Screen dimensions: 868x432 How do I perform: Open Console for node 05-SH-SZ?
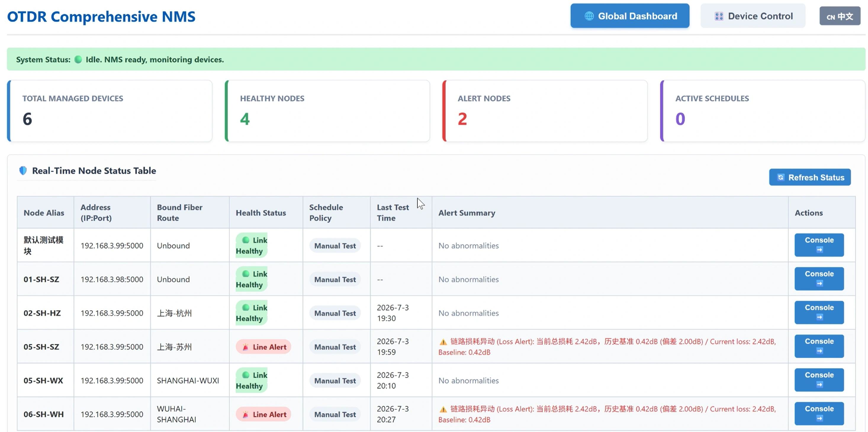tap(819, 346)
